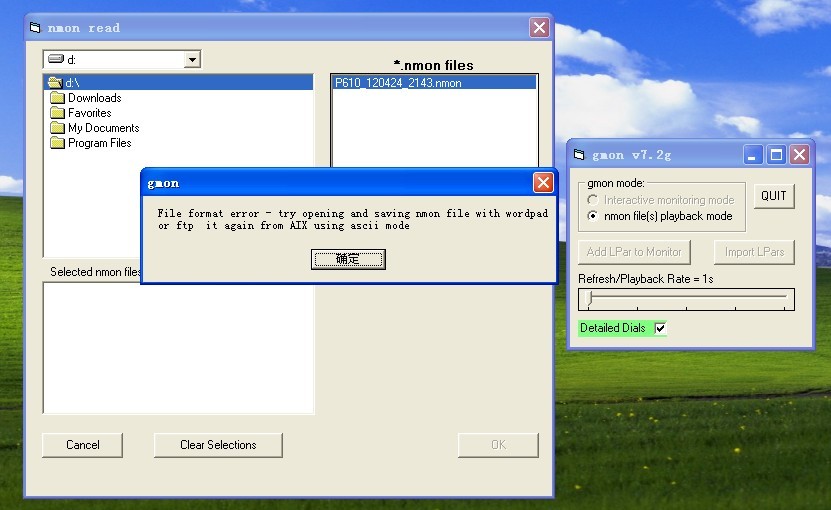This screenshot has height=510, width=831.
Task: Click the *.nmon files heading
Action: pos(434,65)
